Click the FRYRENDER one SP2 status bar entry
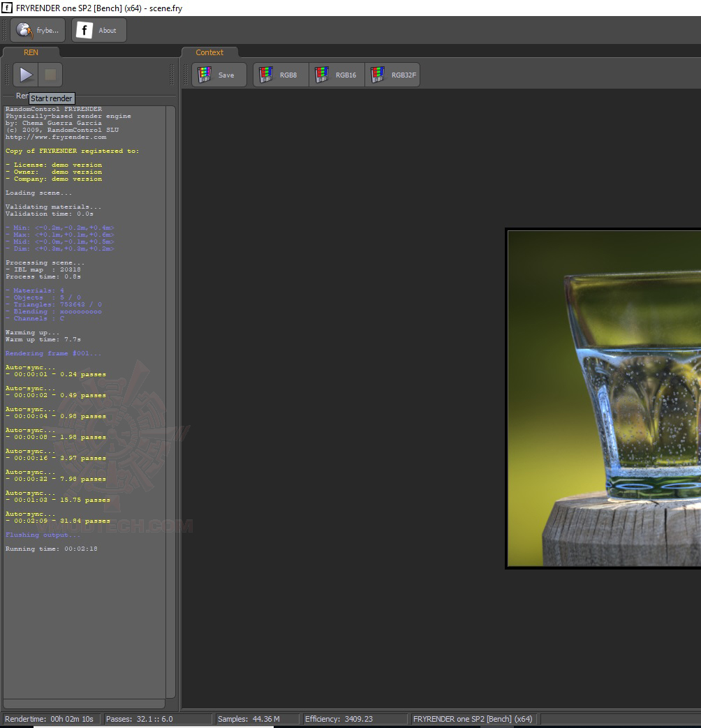The image size is (701, 728). [473, 719]
